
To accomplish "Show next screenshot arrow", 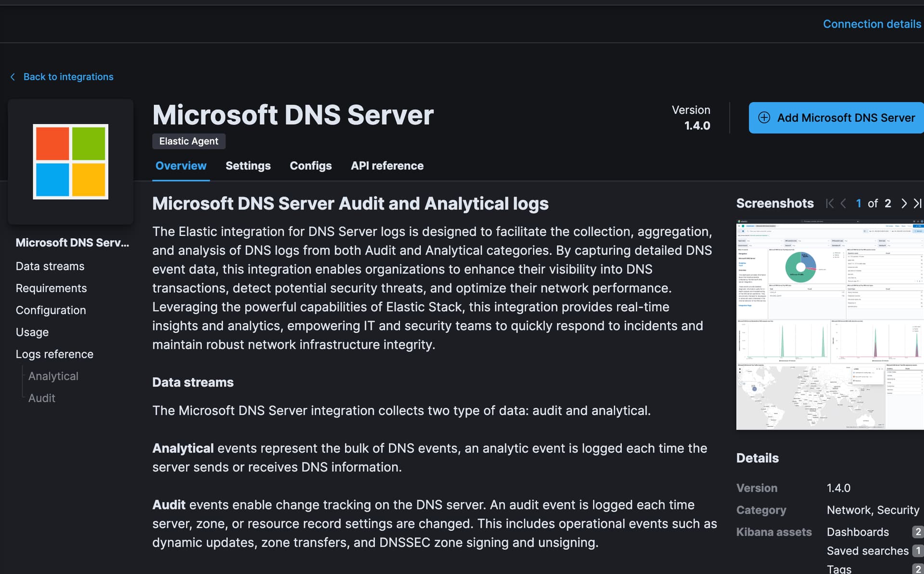I will pos(904,204).
